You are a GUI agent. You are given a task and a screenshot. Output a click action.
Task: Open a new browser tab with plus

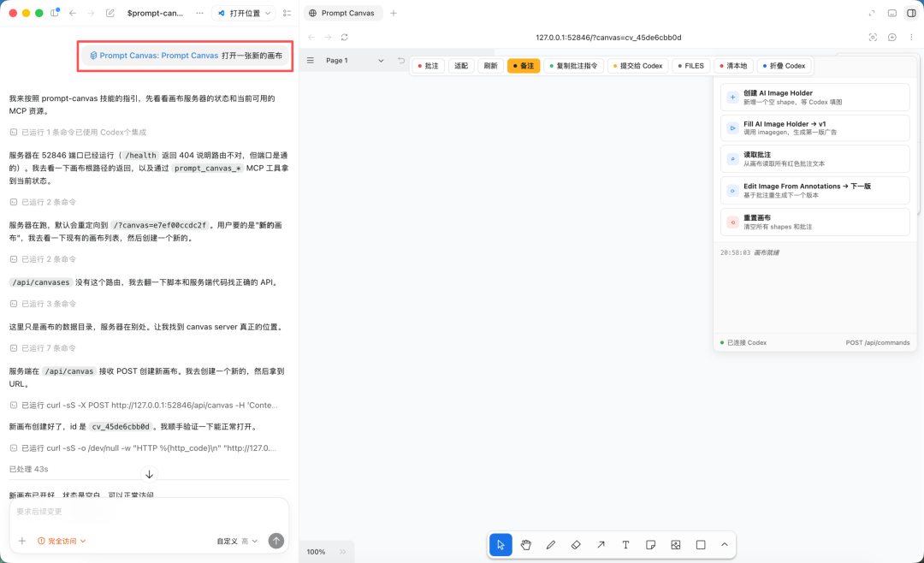click(394, 13)
